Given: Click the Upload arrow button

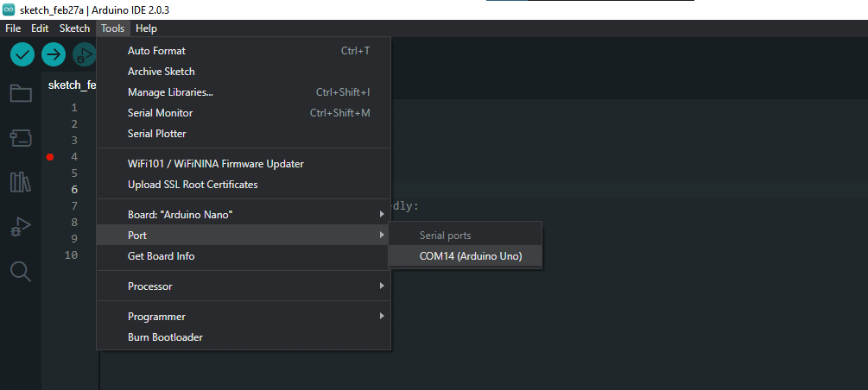Looking at the screenshot, I should pos(54,54).
